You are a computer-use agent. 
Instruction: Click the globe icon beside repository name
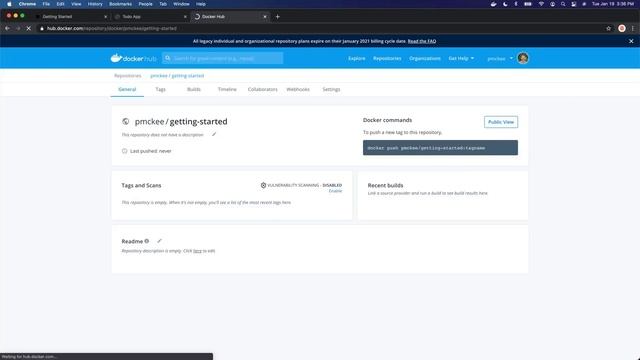pyautogui.click(x=126, y=122)
